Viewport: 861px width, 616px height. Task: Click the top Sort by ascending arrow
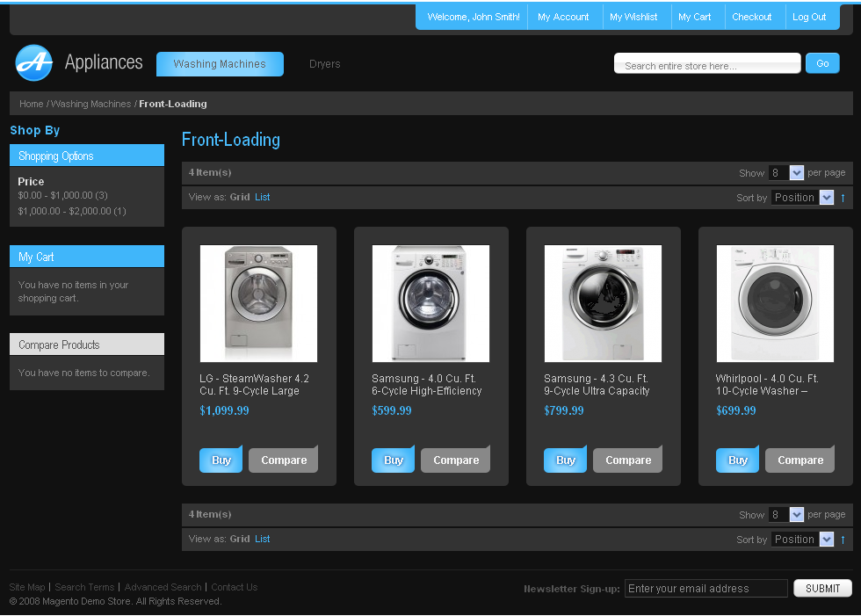coord(843,198)
